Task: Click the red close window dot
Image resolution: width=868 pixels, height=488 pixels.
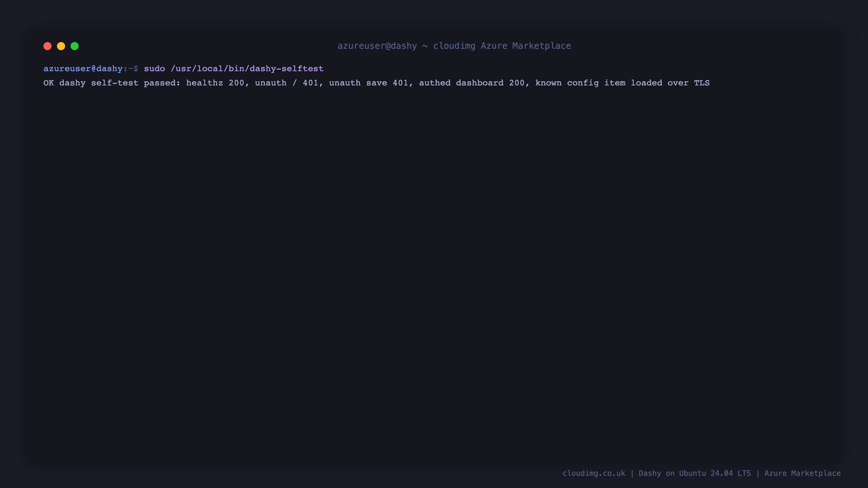Action: pos(47,46)
